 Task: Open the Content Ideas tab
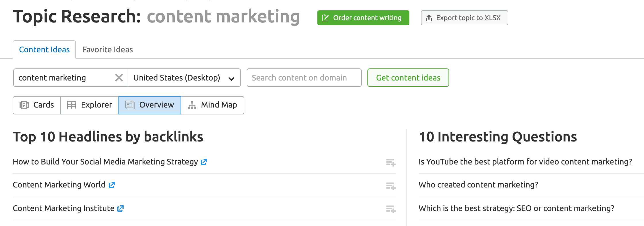click(x=44, y=49)
